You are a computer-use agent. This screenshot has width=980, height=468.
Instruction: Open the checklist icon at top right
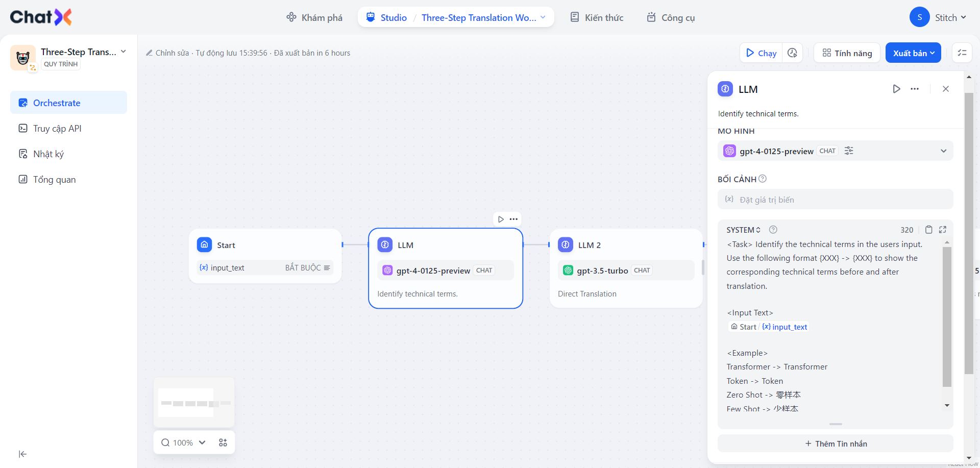click(962, 53)
